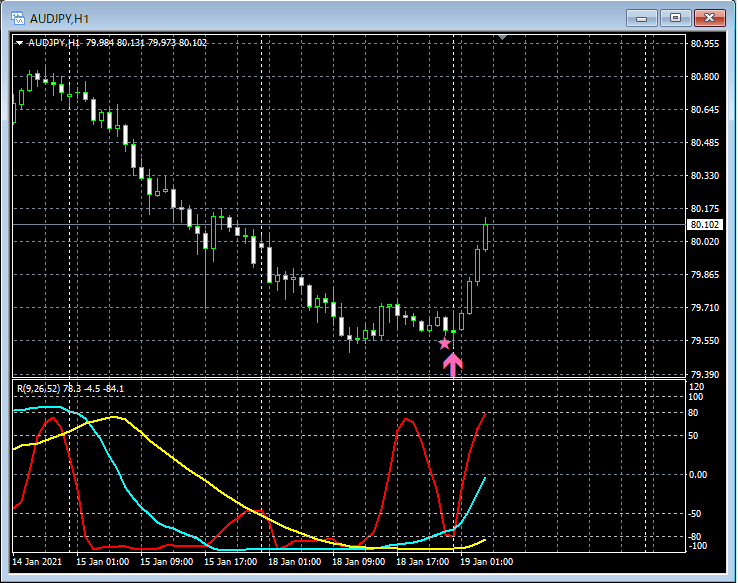This screenshot has height=583, width=738.
Task: Click the 80.020 price scale value
Action: [x=705, y=241]
